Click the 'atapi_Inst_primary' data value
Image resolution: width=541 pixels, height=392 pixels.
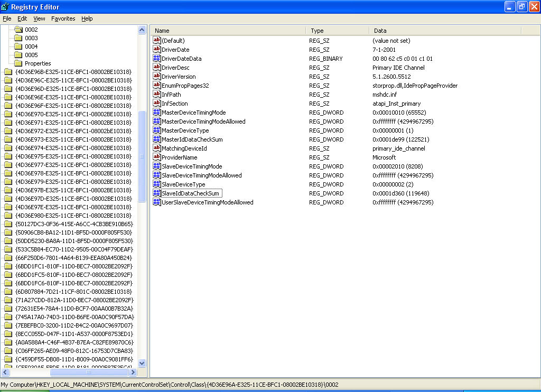pos(396,104)
